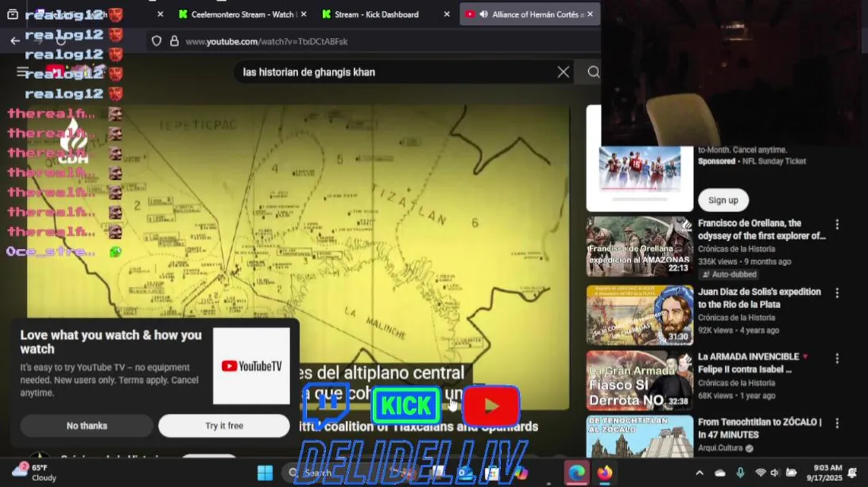This screenshot has height=487, width=868.
Task: Clear the YouTube search query
Action: tap(563, 72)
